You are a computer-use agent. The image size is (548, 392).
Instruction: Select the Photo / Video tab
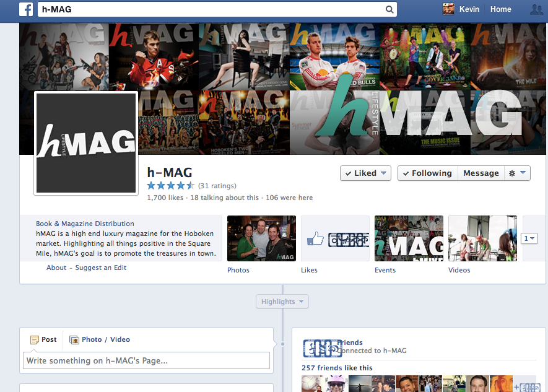click(100, 339)
